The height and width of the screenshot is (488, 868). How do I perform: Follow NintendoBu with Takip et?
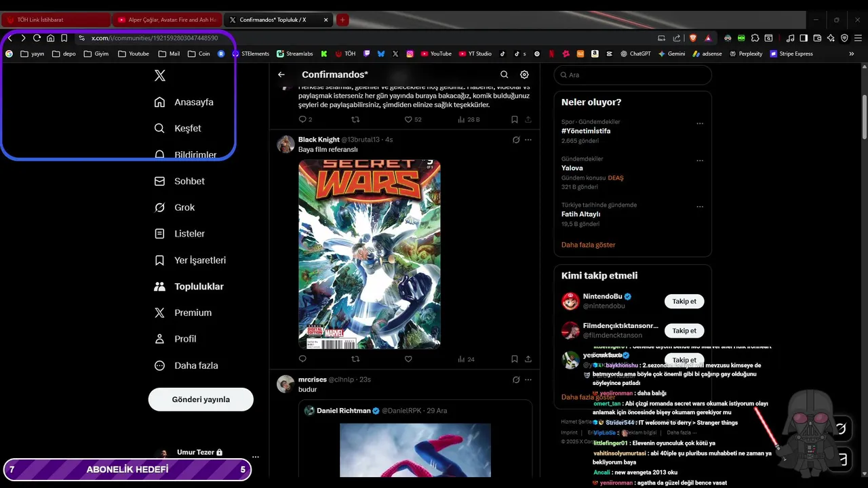point(684,302)
